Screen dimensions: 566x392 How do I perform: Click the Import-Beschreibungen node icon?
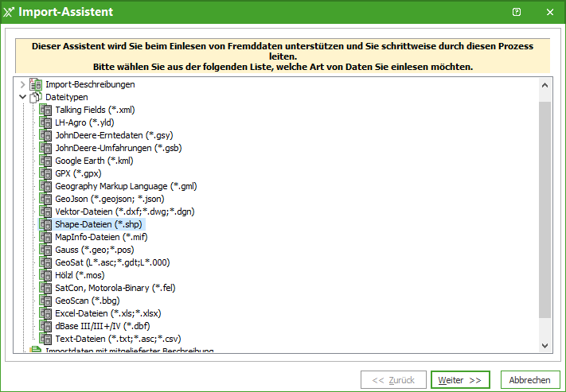pos(35,84)
